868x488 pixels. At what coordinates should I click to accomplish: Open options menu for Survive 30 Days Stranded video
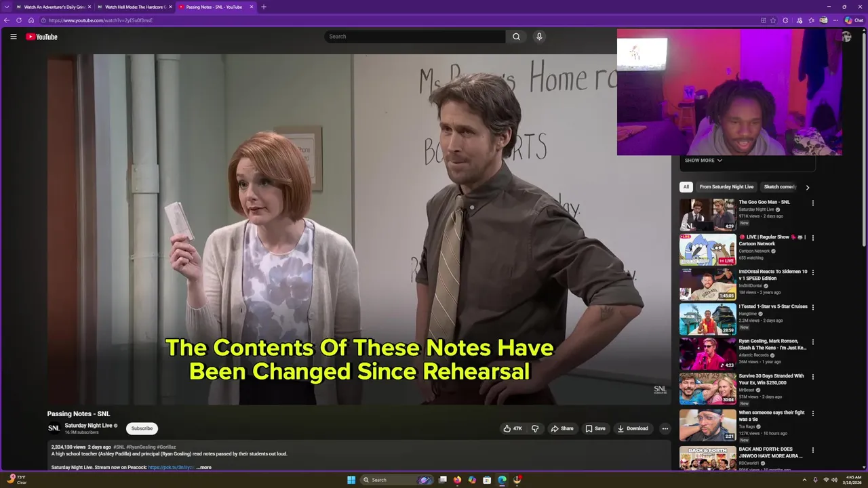[x=812, y=377]
